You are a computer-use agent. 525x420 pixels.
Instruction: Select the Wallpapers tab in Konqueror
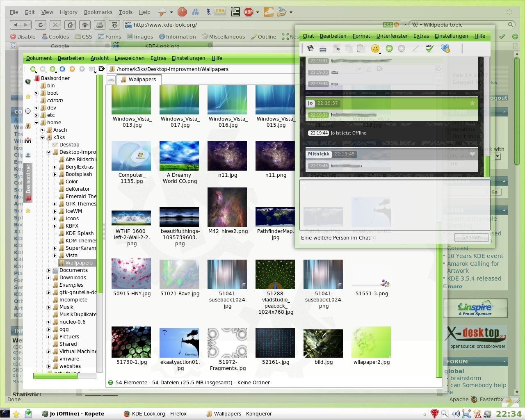coord(139,80)
